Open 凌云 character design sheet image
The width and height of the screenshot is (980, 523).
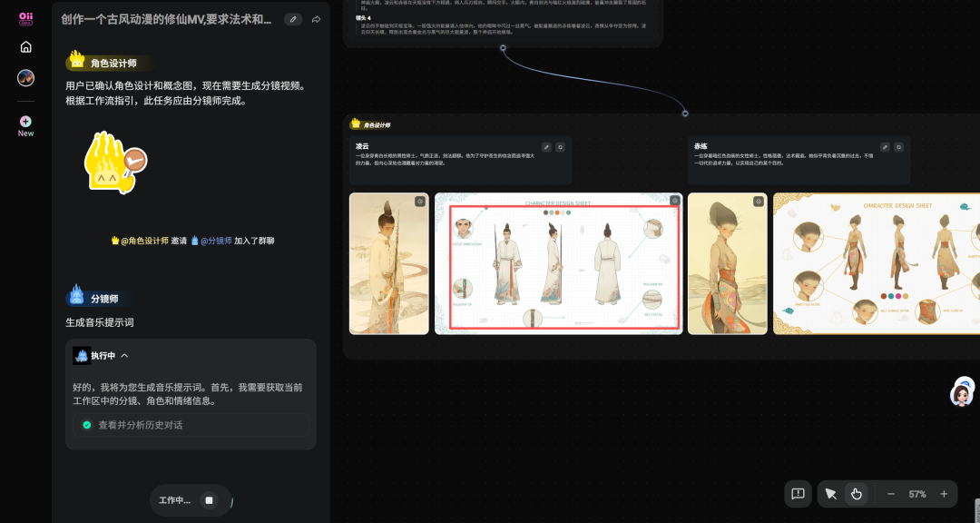tap(558, 263)
